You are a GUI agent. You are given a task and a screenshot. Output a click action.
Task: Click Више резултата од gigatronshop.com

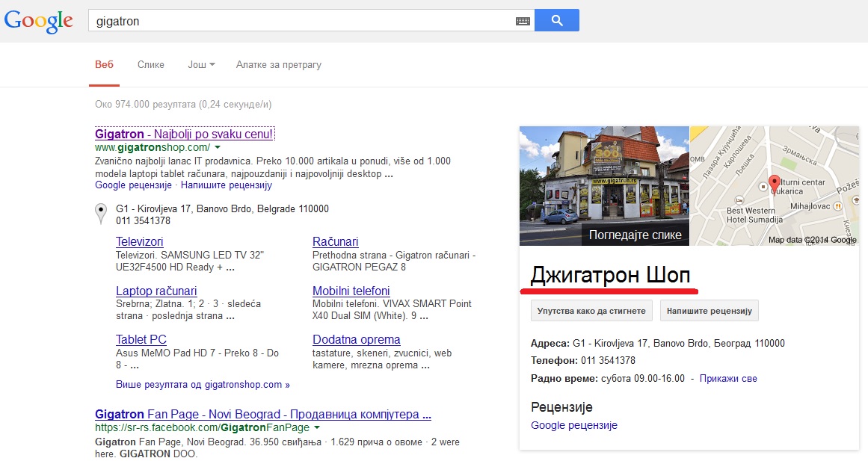(x=203, y=384)
